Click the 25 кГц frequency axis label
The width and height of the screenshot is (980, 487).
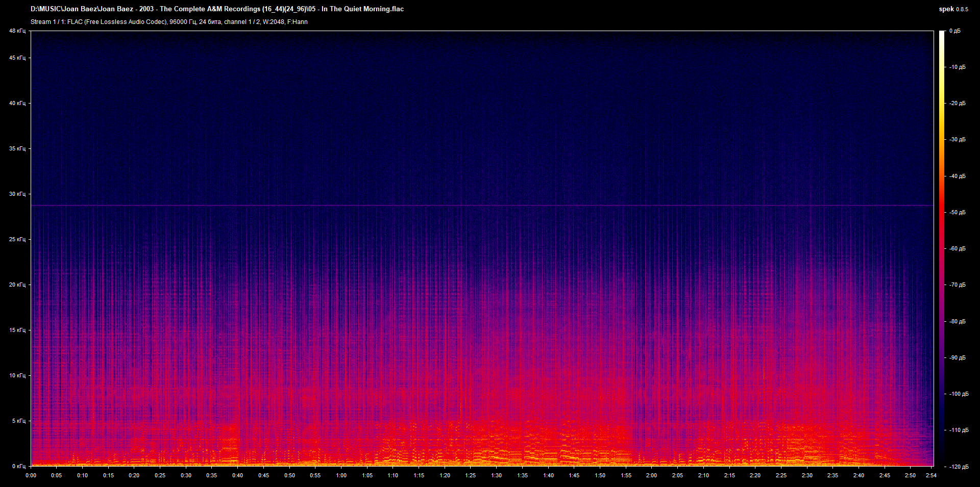pos(17,240)
